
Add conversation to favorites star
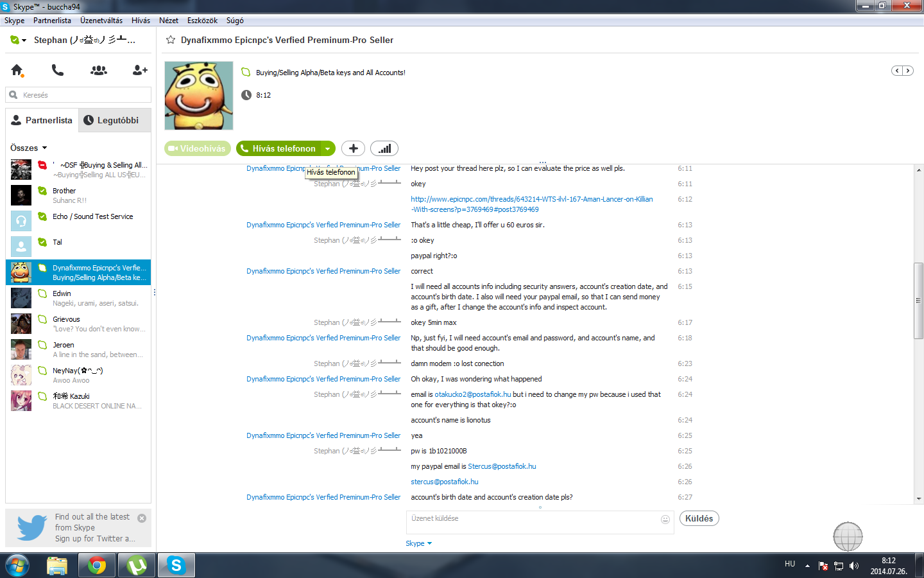point(171,40)
